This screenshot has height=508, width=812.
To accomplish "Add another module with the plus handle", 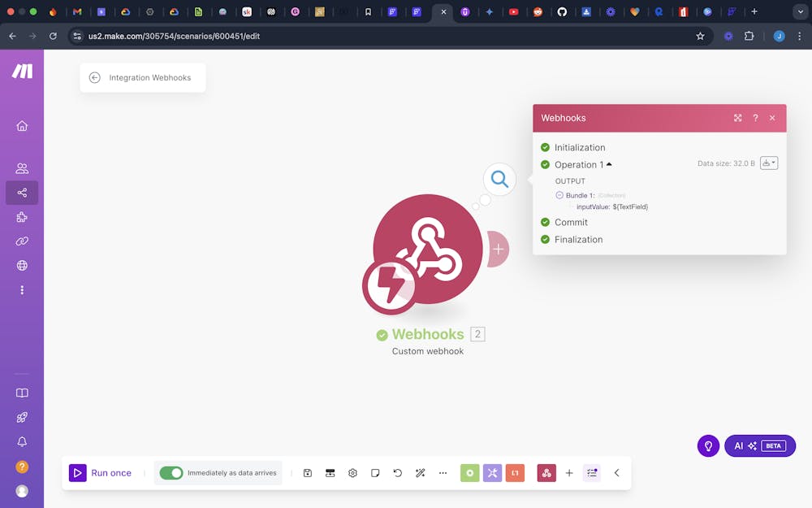I will point(499,250).
